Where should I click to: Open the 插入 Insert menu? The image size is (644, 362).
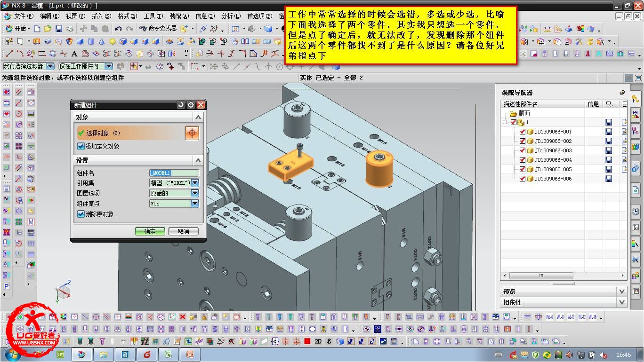[101, 16]
